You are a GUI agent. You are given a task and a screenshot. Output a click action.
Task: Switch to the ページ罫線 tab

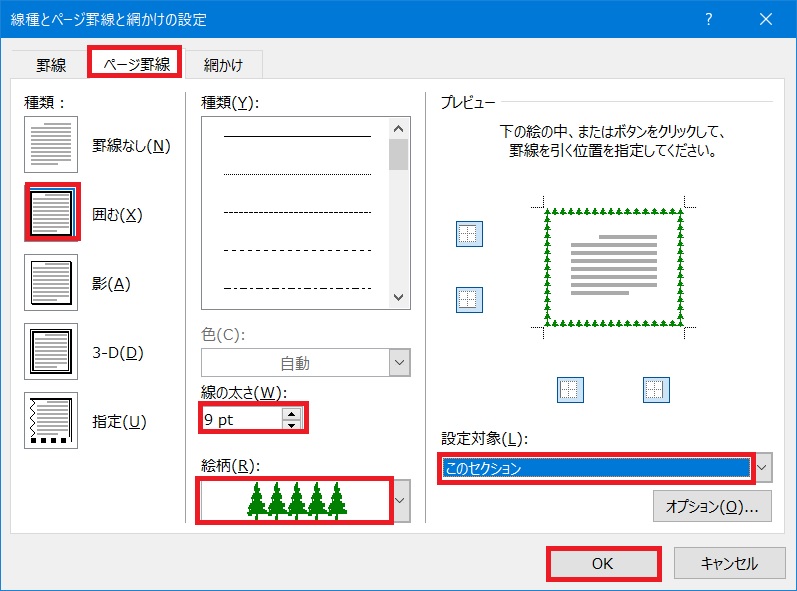click(135, 63)
